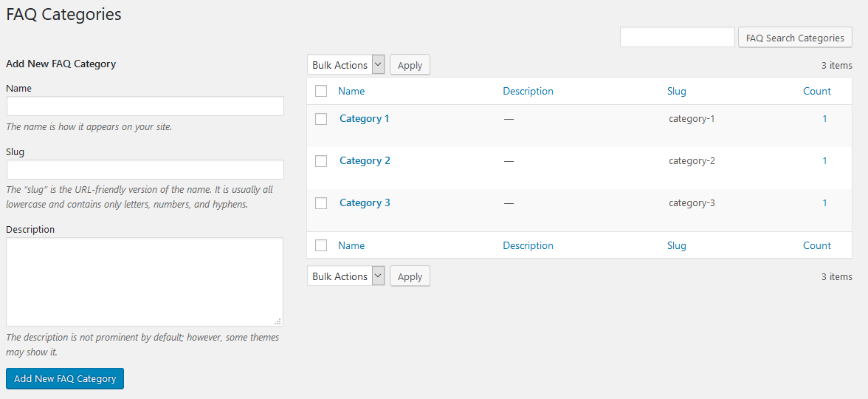
Task: Click the Add New FAQ Category button
Action: [65, 378]
